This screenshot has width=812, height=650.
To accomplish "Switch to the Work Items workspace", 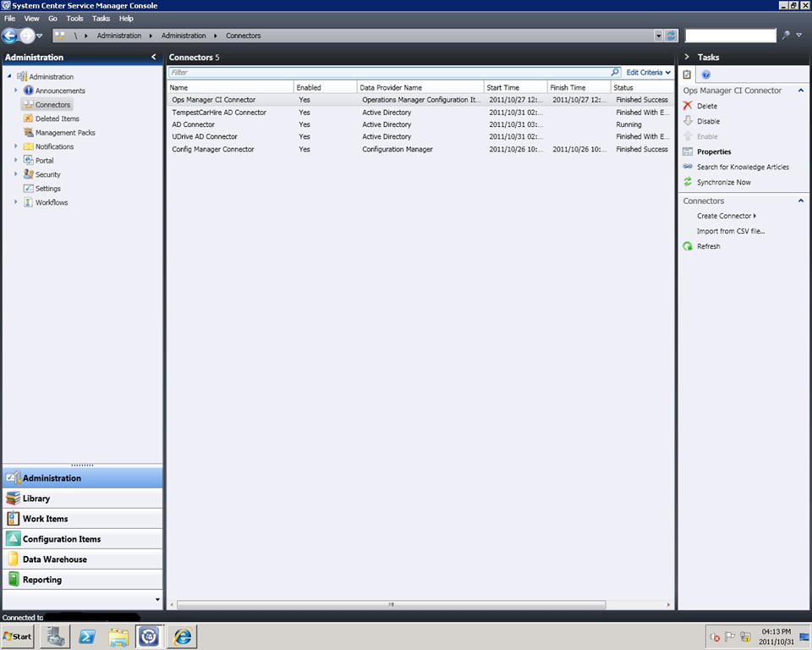I will pos(45,519).
